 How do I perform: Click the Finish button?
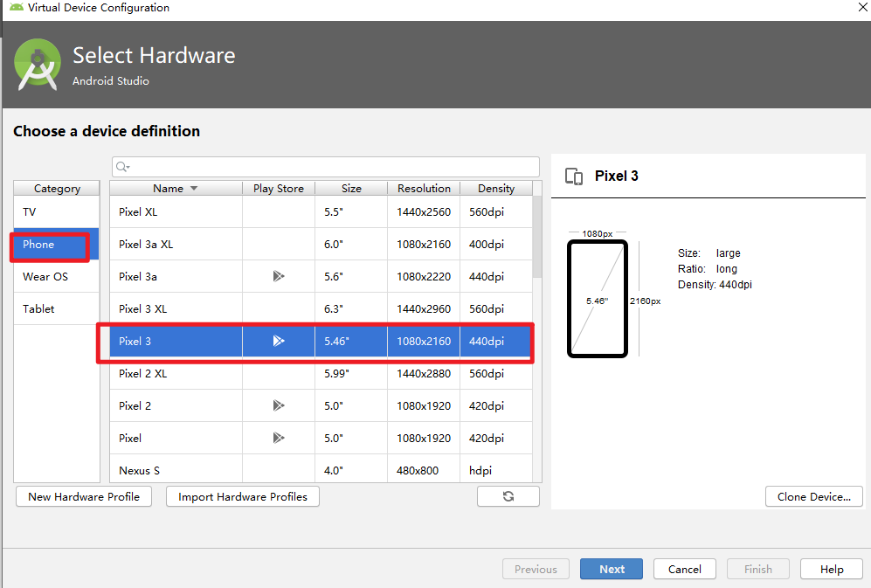[758, 569]
